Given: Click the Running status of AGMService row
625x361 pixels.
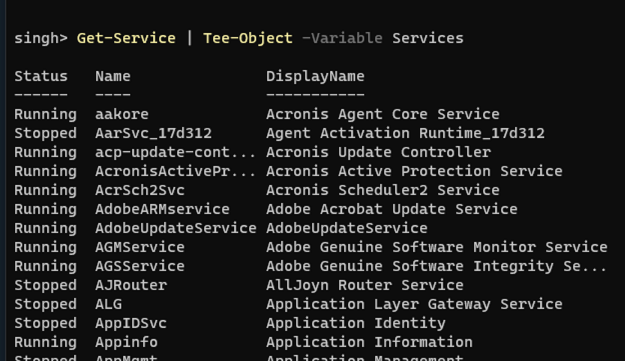Looking at the screenshot, I should pyautogui.click(x=45, y=247).
